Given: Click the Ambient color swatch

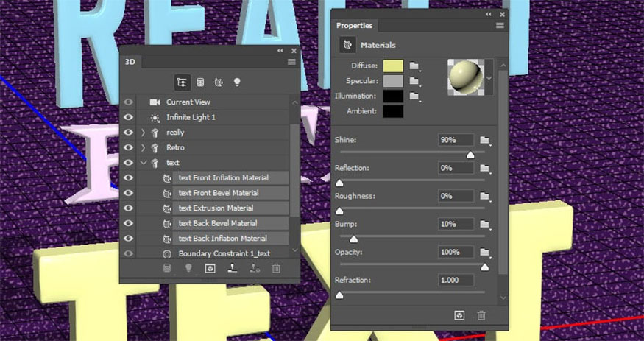Looking at the screenshot, I should click(393, 111).
